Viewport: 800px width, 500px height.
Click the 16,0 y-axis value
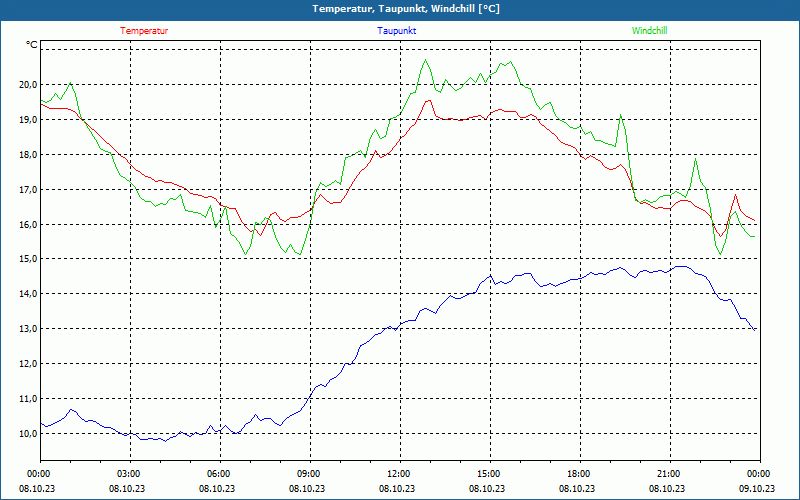[29, 224]
